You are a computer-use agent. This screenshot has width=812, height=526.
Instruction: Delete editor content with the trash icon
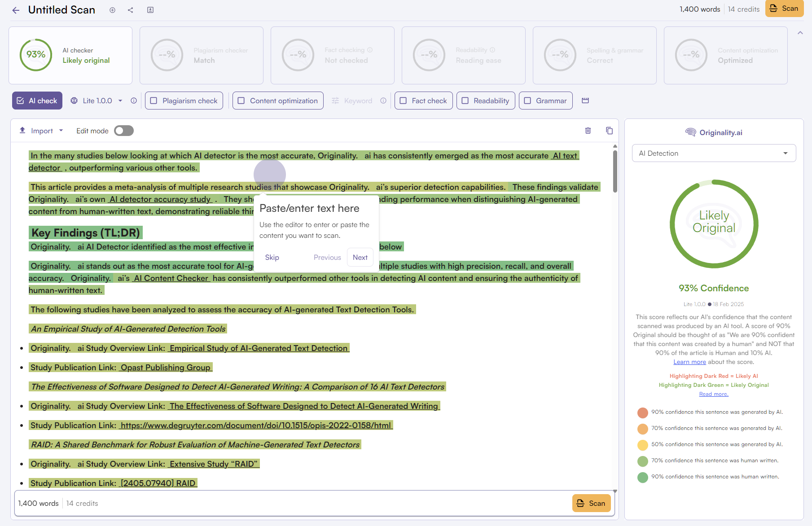(588, 131)
